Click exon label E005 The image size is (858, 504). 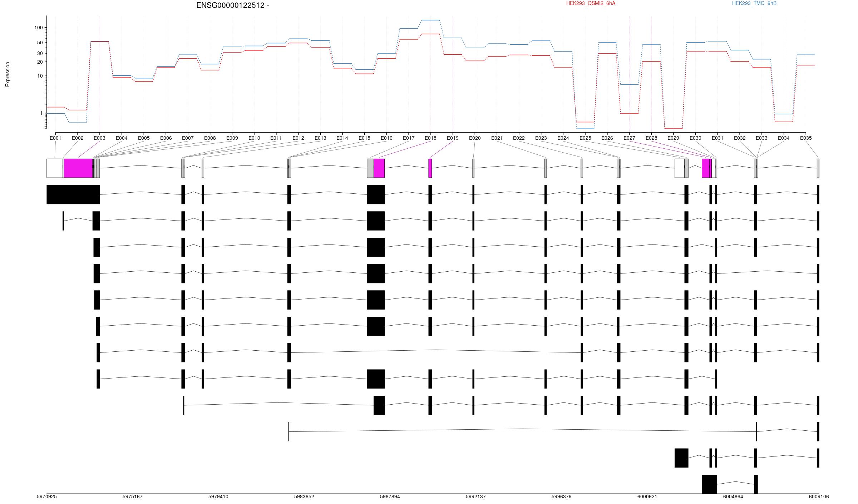(144, 138)
